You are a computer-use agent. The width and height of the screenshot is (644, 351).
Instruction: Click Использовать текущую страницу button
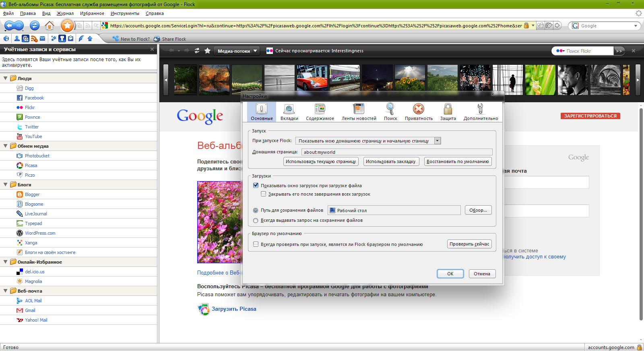(x=321, y=161)
